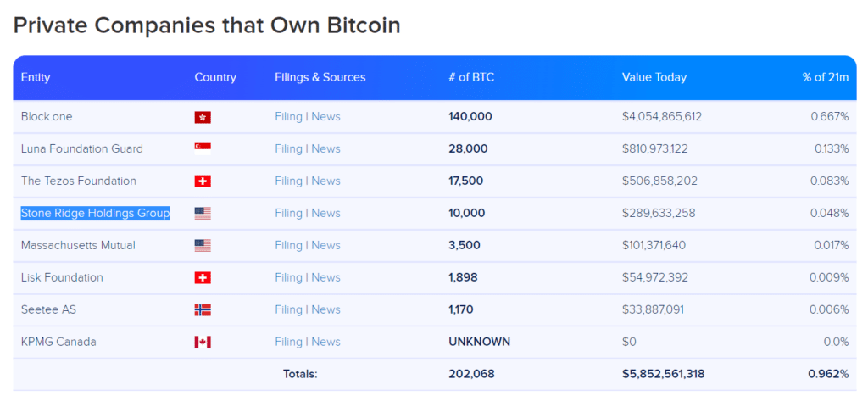This screenshot has height=407, width=868.
Task: Open the News link for KPMG Canada
Action: click(x=325, y=342)
